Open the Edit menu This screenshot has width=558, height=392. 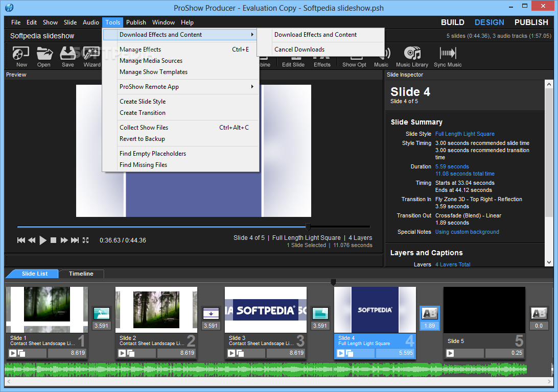click(x=32, y=22)
